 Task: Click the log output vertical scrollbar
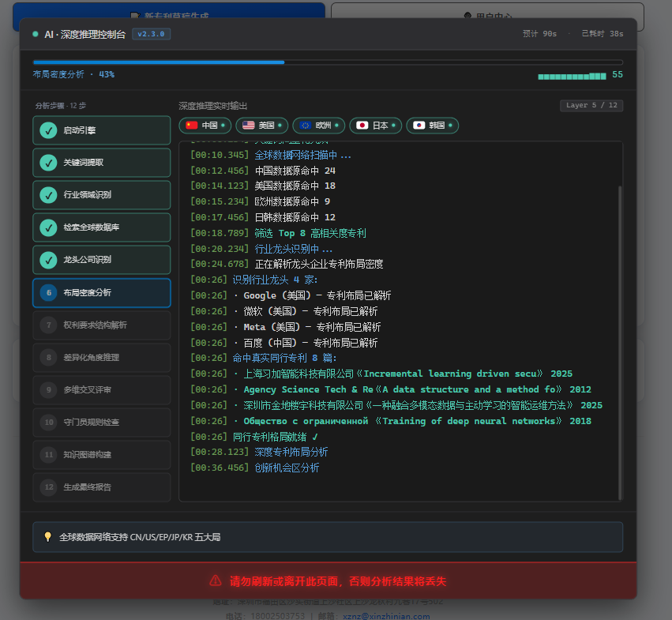tap(620, 343)
